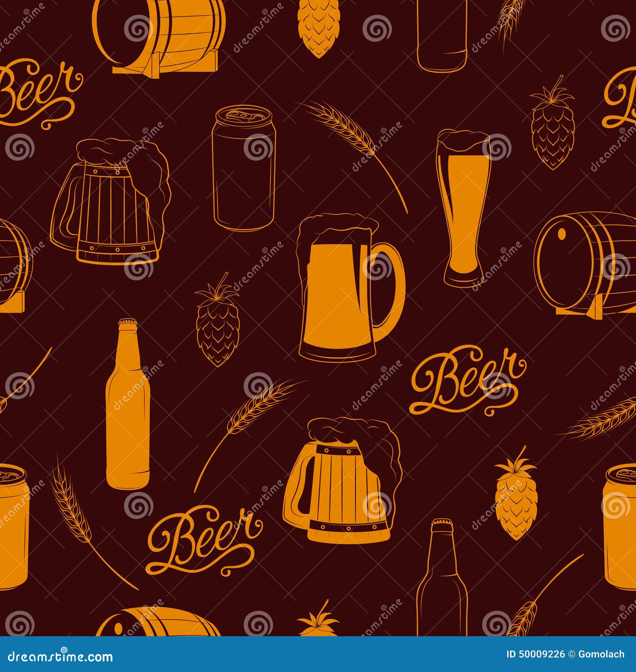Click the tall pilsner glass of beer

(x=463, y=207)
